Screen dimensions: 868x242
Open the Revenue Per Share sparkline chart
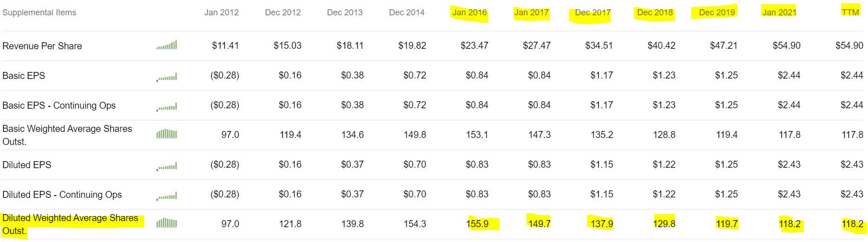167,45
